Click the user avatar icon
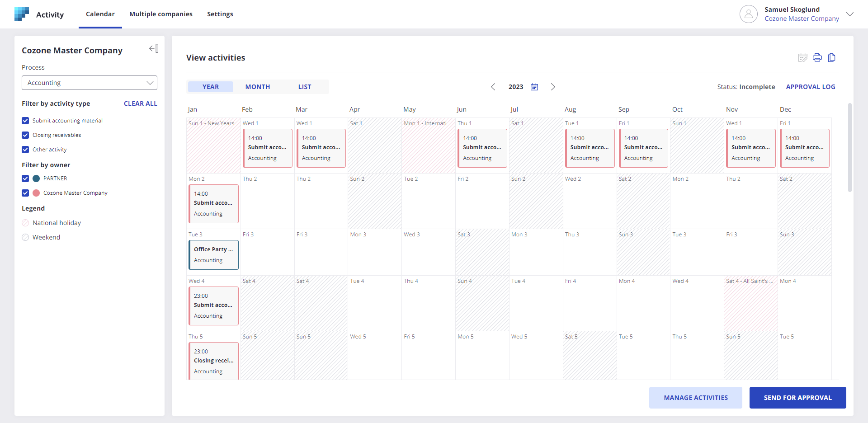Viewport: 868px width, 423px height. tap(748, 14)
